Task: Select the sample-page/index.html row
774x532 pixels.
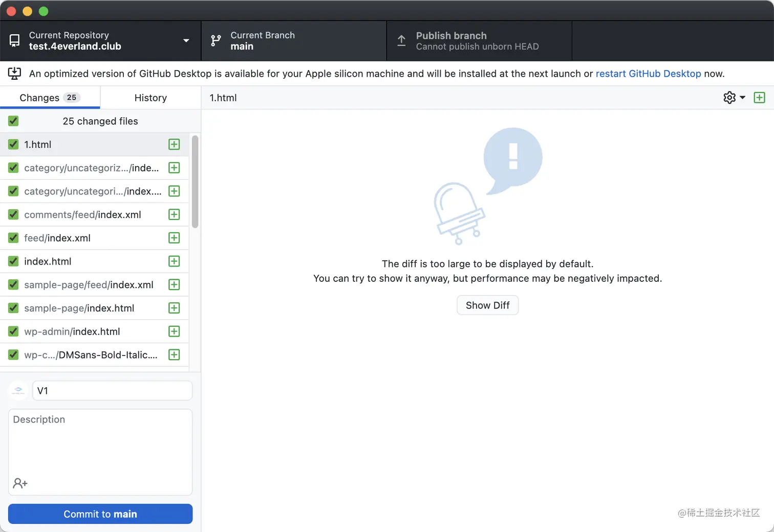Action: [x=95, y=308]
